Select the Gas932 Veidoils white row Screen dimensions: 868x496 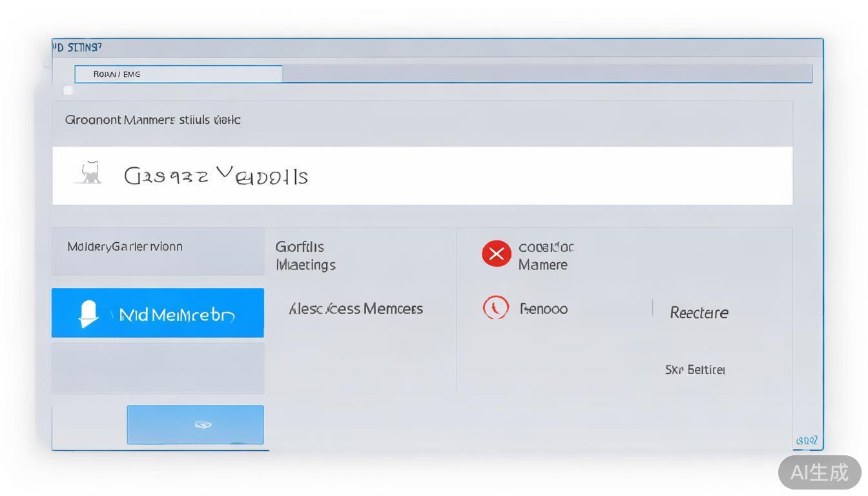422,176
